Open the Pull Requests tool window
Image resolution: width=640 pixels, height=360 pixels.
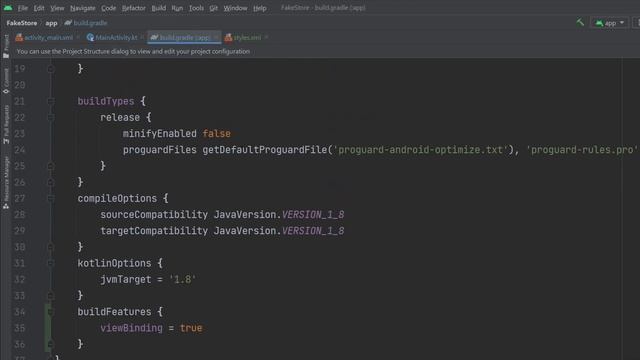(6, 124)
